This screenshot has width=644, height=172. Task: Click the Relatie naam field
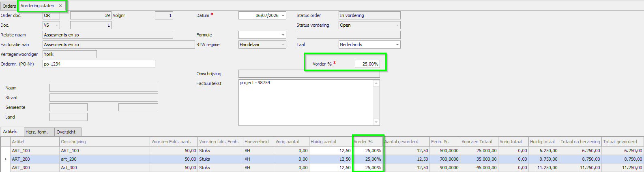click(x=108, y=35)
